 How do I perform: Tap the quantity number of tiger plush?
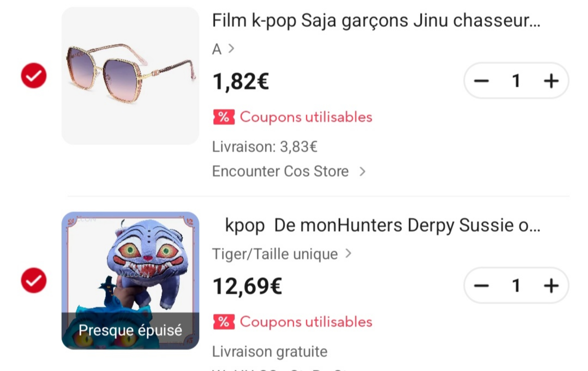tap(516, 285)
